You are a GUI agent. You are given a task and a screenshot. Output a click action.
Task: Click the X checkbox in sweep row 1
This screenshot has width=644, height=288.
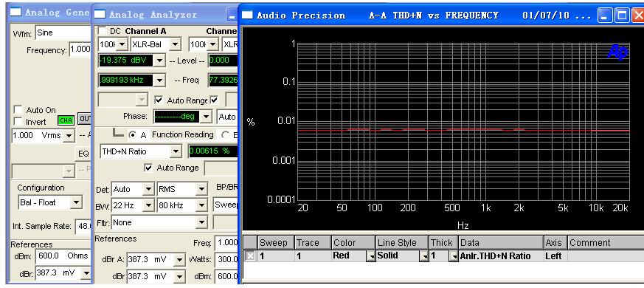click(x=250, y=256)
